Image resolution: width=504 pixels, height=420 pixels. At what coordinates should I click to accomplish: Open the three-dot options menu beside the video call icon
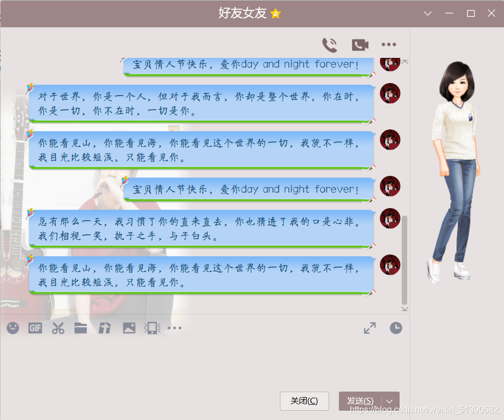point(389,44)
